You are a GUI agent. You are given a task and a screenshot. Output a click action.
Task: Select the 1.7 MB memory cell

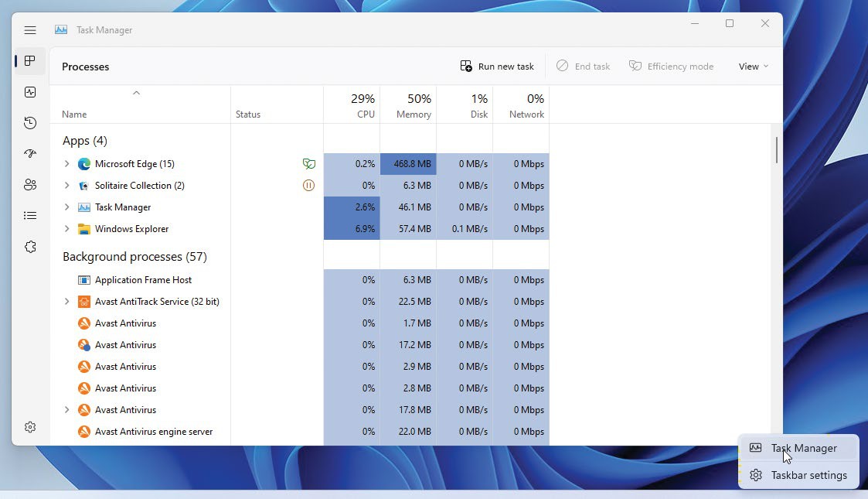pos(408,323)
